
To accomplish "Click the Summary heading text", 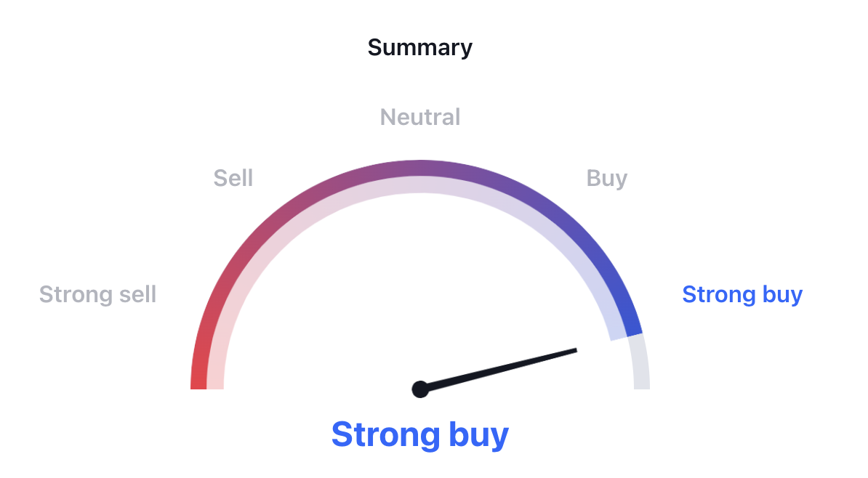I will 419,48.
